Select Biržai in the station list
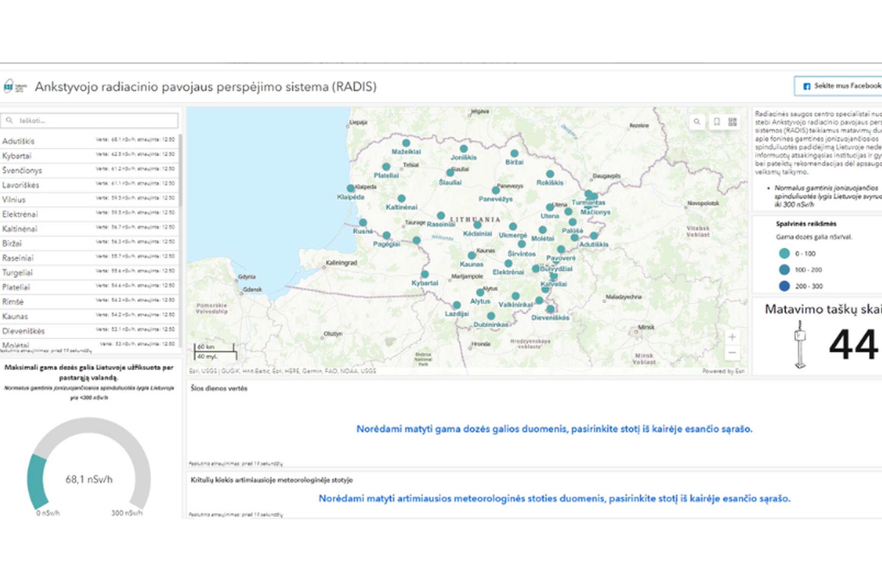This screenshot has height=588, width=882. 89,243
